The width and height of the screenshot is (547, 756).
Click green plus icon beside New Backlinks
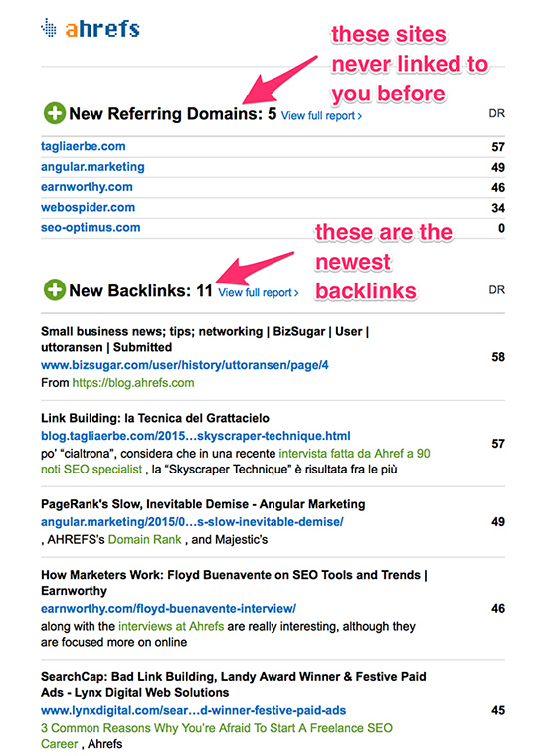54,290
